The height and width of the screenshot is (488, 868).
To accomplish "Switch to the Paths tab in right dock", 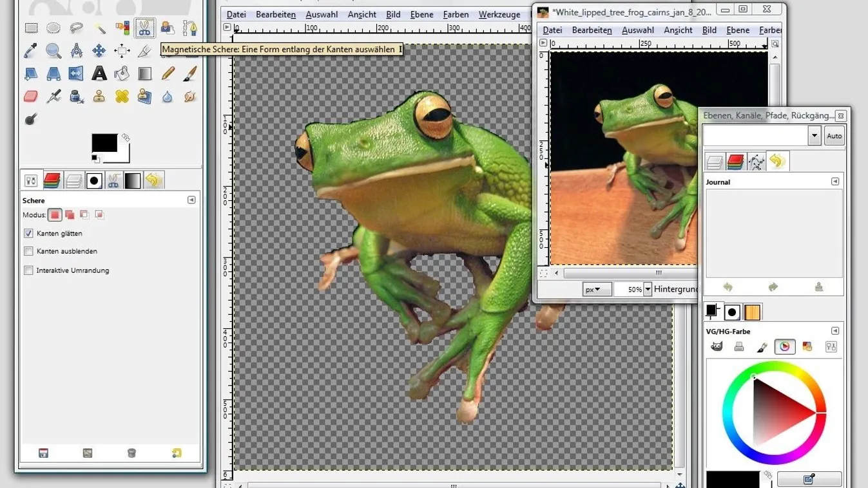I will pos(757,162).
